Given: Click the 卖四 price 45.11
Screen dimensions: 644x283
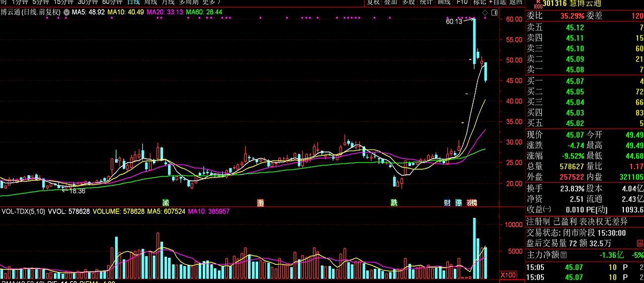Looking at the screenshot, I should pos(575,38).
